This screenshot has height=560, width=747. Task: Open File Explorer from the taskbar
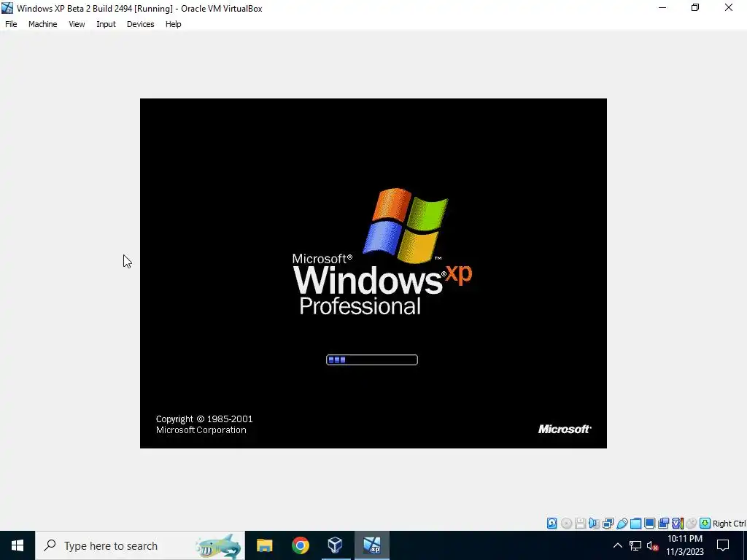264,545
